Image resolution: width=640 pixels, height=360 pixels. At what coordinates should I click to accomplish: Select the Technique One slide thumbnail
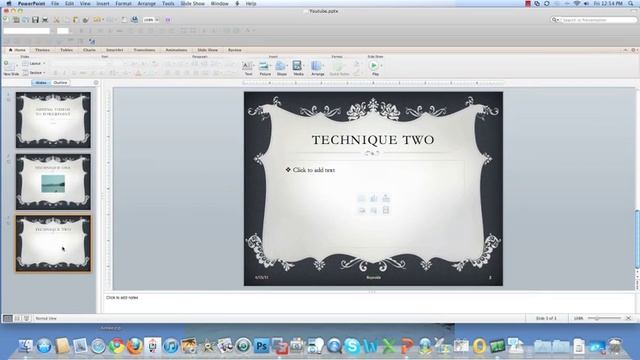pos(53,182)
